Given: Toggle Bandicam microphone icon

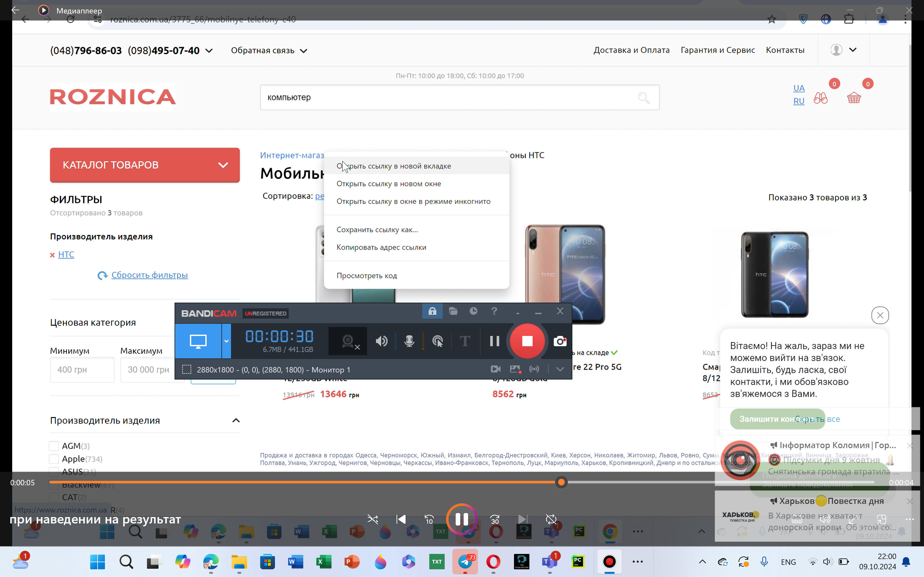Looking at the screenshot, I should tap(409, 341).
